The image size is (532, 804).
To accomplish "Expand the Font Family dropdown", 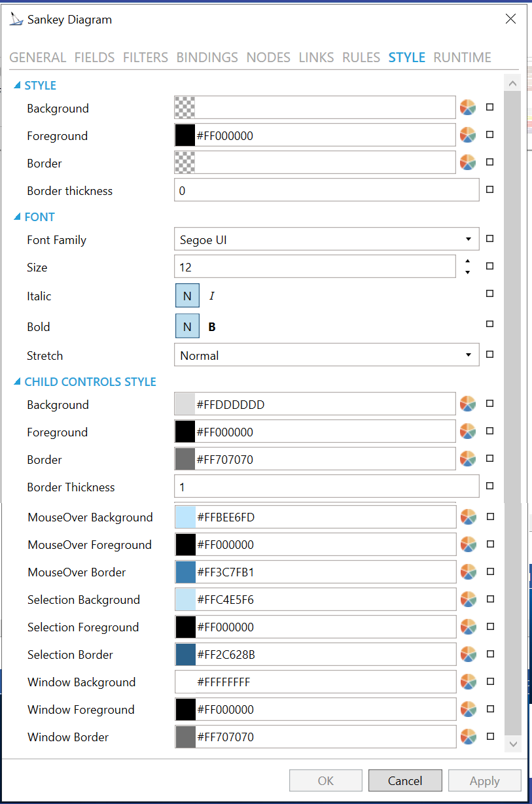I will point(468,239).
